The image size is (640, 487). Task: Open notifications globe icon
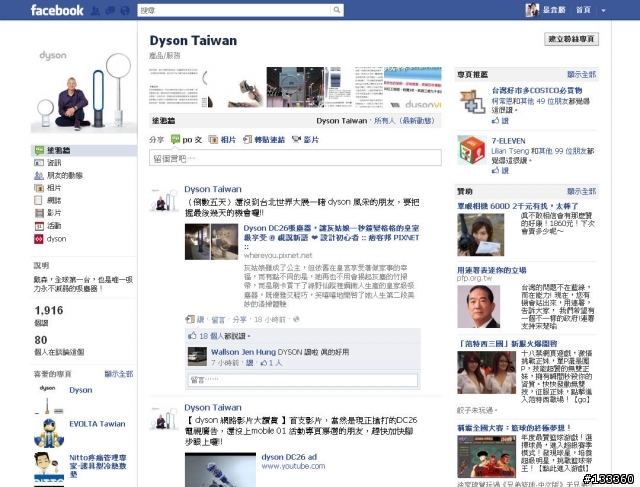coord(125,11)
